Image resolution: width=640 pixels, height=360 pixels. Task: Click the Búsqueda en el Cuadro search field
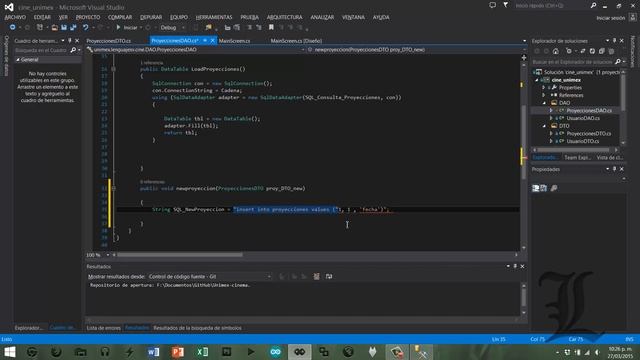(41, 50)
